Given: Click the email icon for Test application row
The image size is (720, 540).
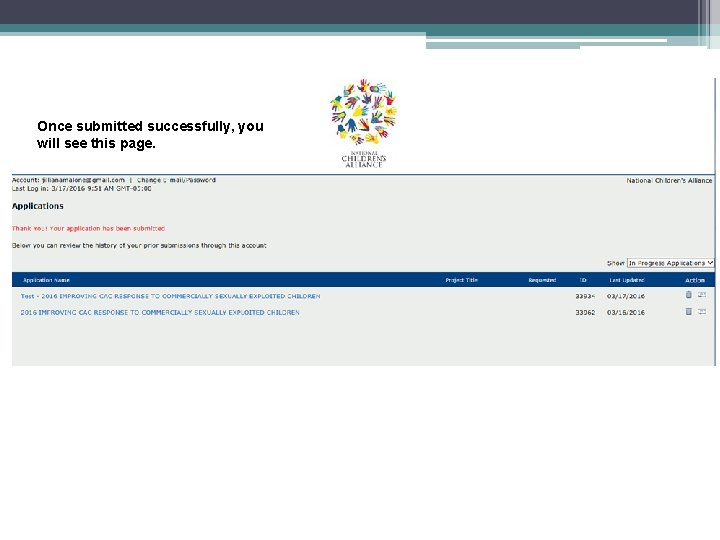Looking at the screenshot, I should pyautogui.click(x=702, y=295).
